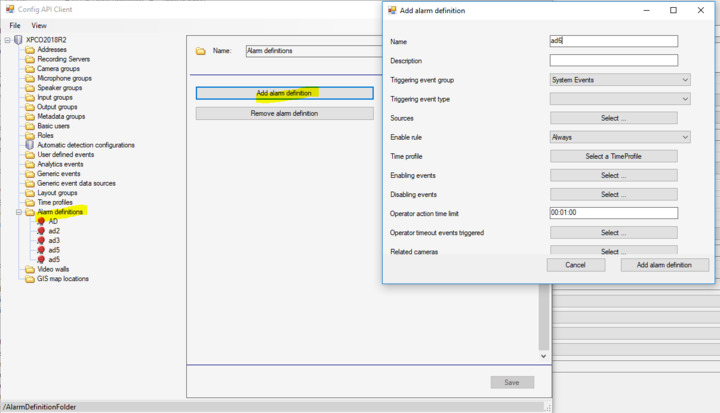The height and width of the screenshot is (413, 720).
Task: Click the red alarm icon beside AD
Action: click(x=41, y=221)
